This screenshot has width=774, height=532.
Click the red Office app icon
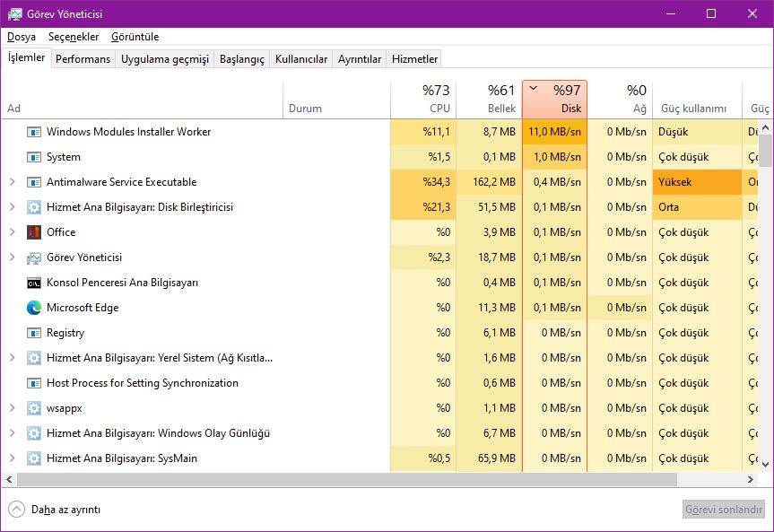(33, 232)
